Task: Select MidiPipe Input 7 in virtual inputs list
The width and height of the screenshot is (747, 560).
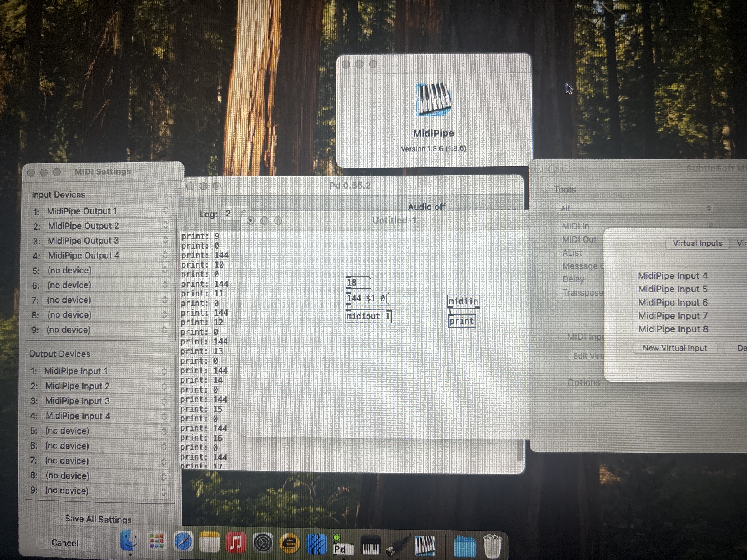Action: click(673, 316)
